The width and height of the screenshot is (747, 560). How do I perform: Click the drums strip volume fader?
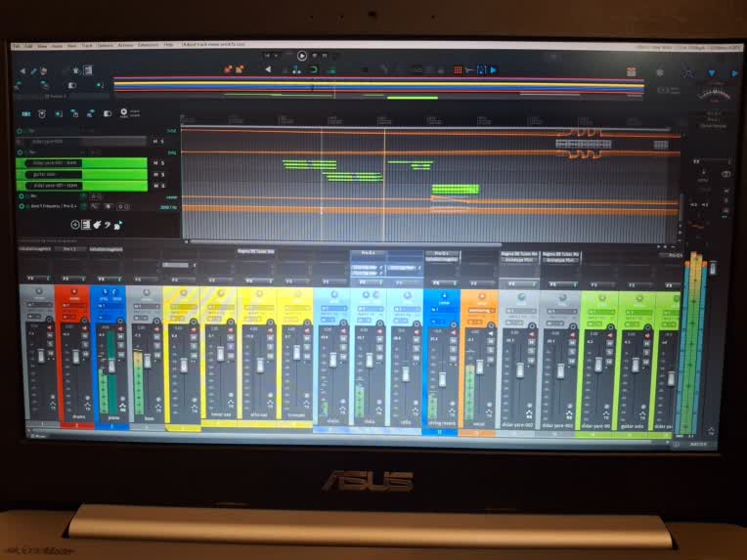pos(75,356)
